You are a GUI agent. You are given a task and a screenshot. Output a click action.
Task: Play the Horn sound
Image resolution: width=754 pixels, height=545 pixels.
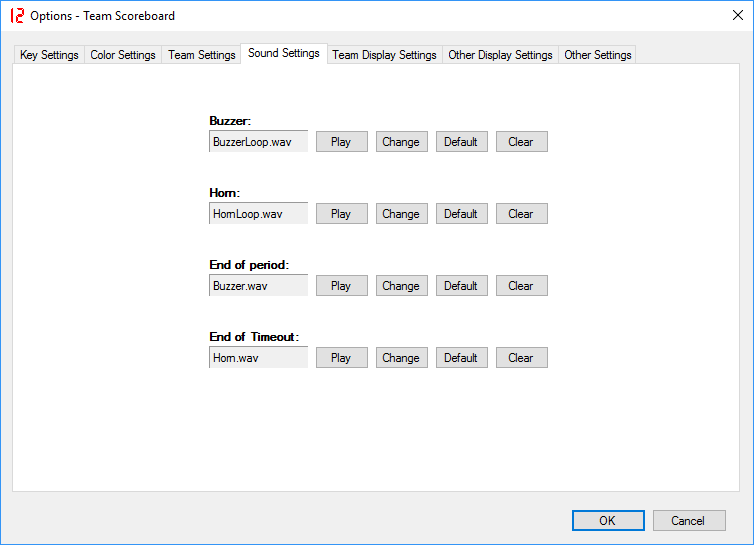pyautogui.click(x=341, y=214)
